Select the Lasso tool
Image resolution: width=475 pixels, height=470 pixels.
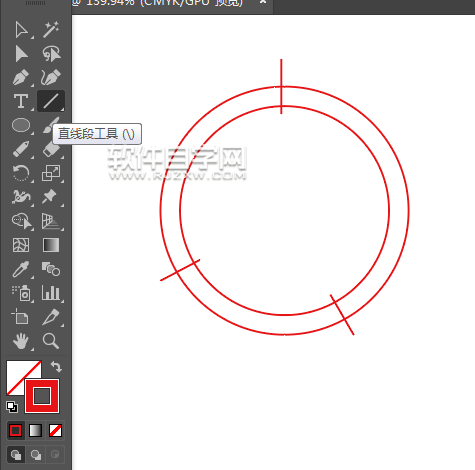click(51, 54)
